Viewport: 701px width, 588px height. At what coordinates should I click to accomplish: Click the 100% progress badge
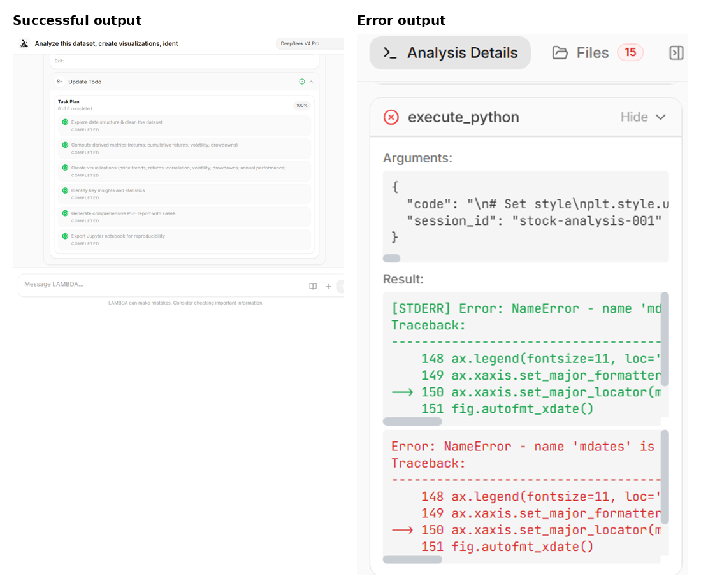click(302, 106)
